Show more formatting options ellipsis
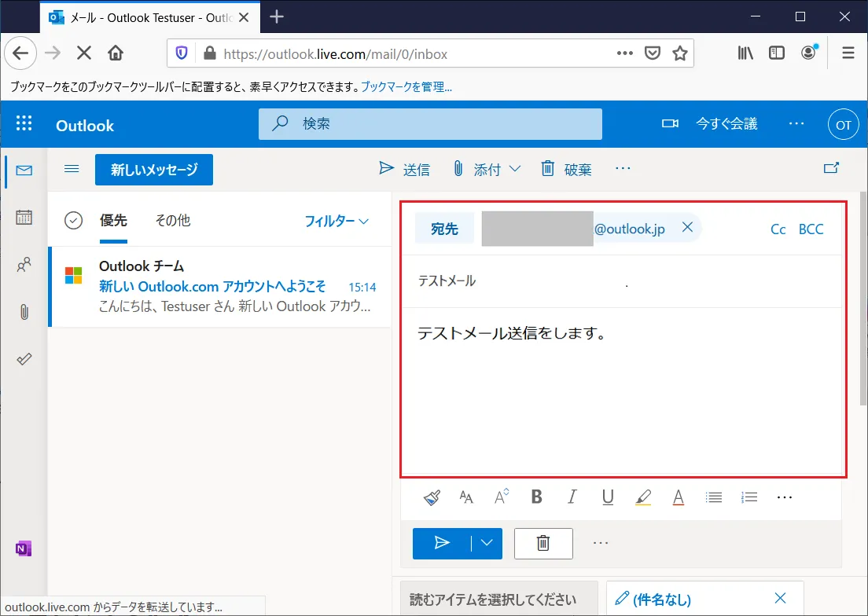The height and width of the screenshot is (616, 868). click(785, 497)
